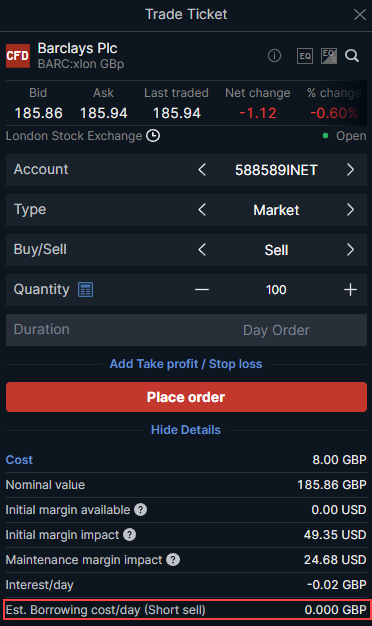372x626 pixels.
Task: Switch to the previous account
Action: 202,170
